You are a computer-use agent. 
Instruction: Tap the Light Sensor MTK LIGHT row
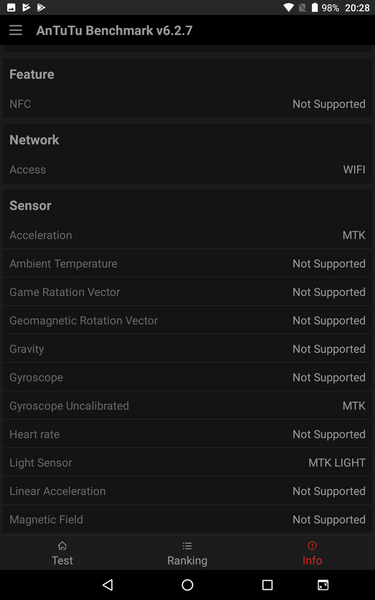pyautogui.click(x=188, y=463)
